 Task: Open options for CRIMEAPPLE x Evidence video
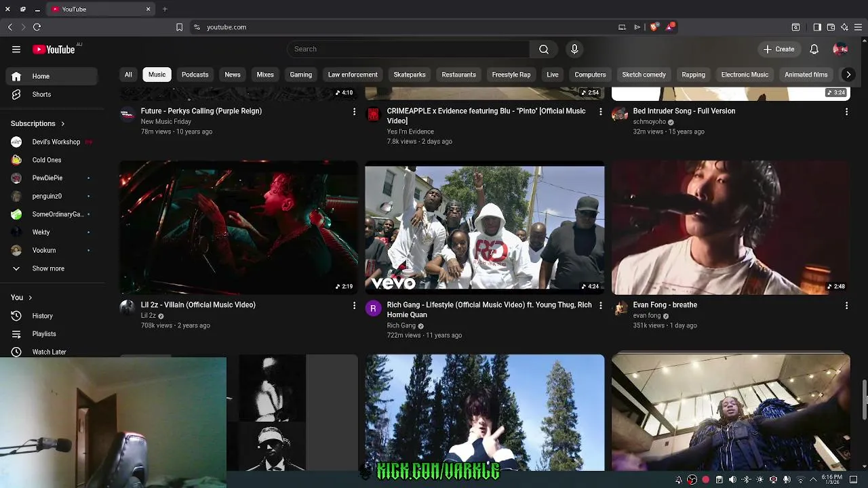point(600,112)
